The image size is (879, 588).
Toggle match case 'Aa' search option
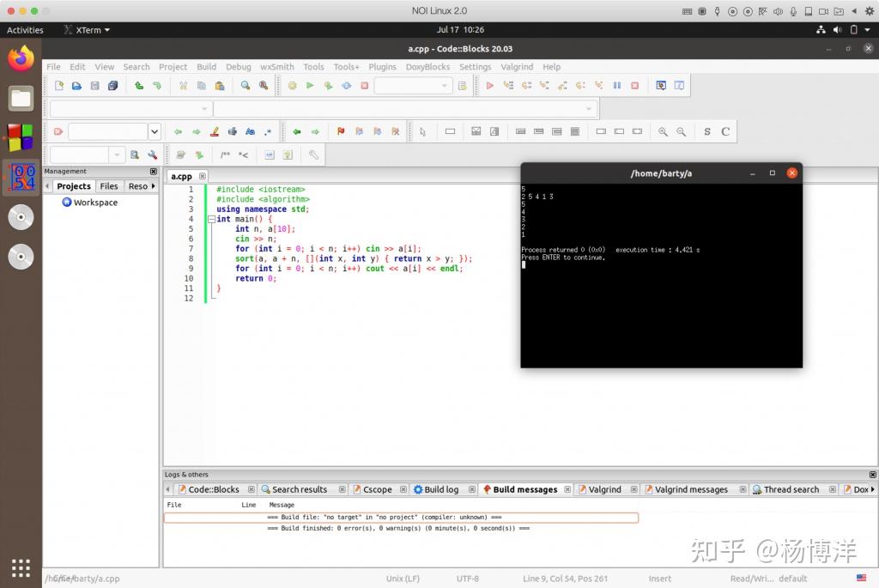coord(250,131)
